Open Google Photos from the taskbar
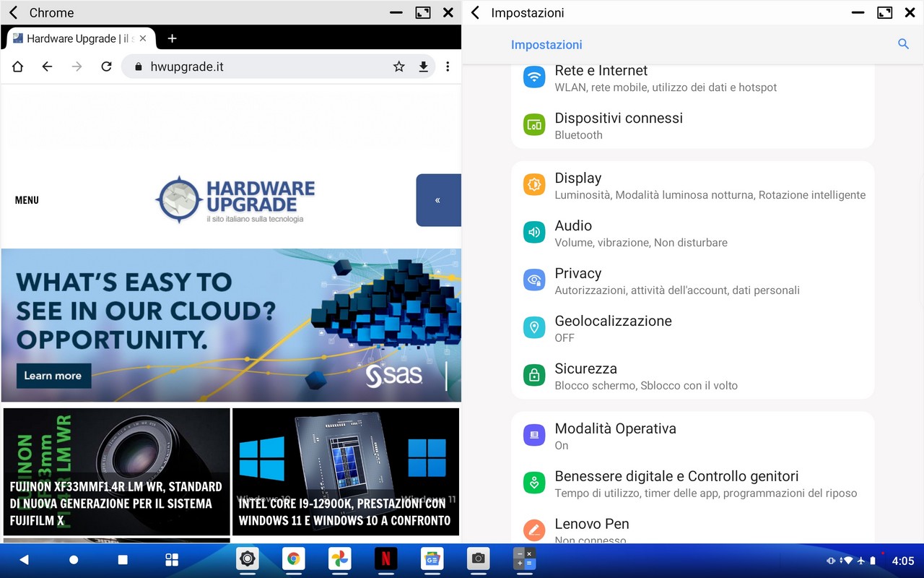This screenshot has width=924, height=578. (340, 558)
